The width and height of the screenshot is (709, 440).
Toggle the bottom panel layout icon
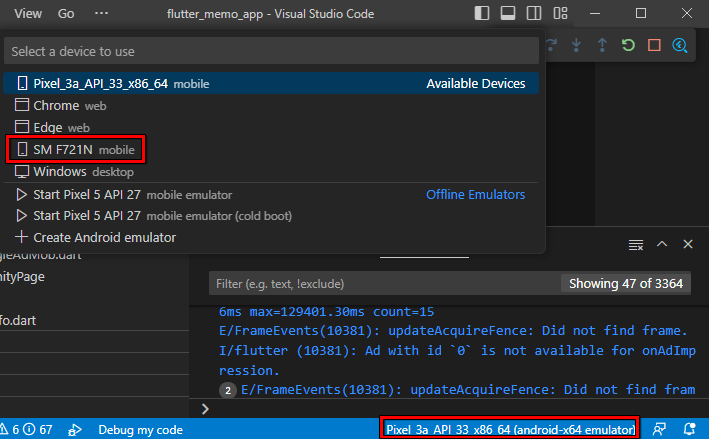(x=508, y=14)
